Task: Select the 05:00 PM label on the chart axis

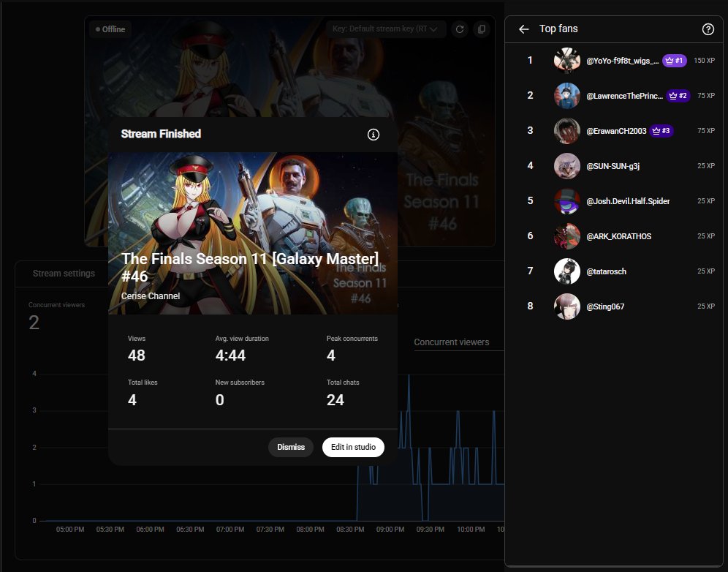Action: tap(70, 530)
